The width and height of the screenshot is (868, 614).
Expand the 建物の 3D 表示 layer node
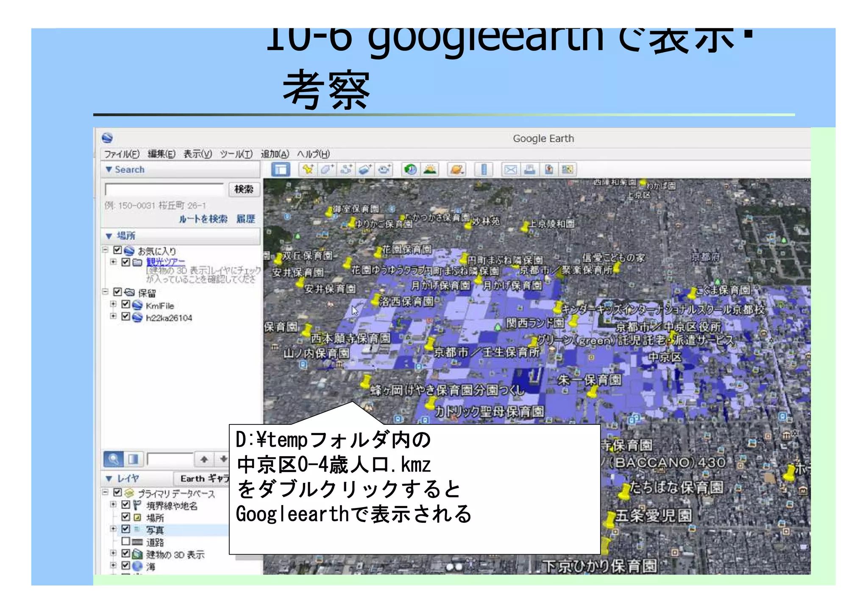(x=113, y=553)
